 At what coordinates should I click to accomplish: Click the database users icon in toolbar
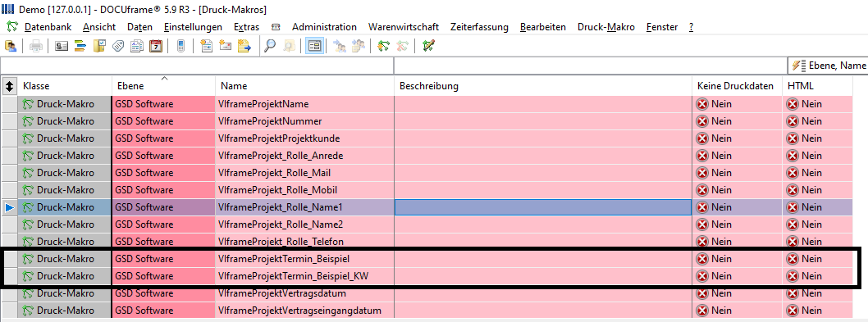click(10, 46)
